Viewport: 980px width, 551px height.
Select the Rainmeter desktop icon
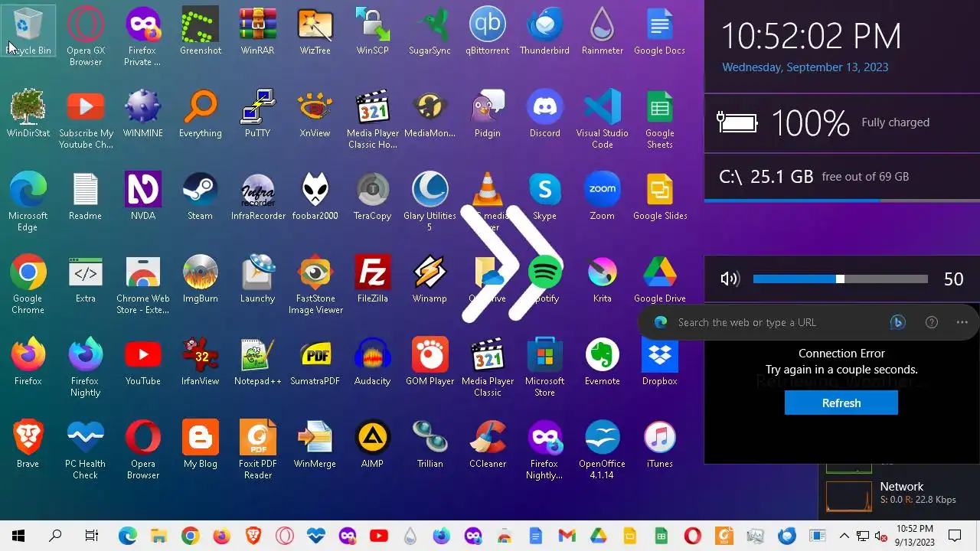(x=603, y=31)
